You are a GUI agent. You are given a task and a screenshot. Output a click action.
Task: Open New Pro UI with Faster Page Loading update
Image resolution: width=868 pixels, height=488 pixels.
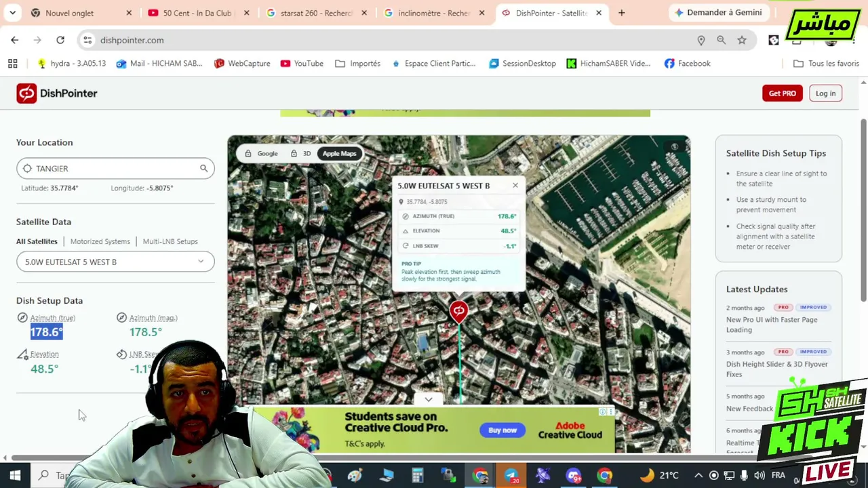click(772, 325)
